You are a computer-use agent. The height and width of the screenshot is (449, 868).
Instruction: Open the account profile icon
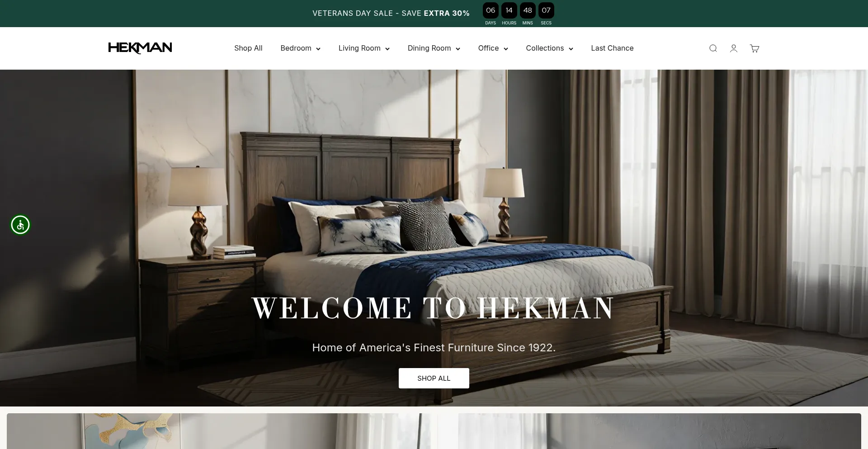coord(734,48)
